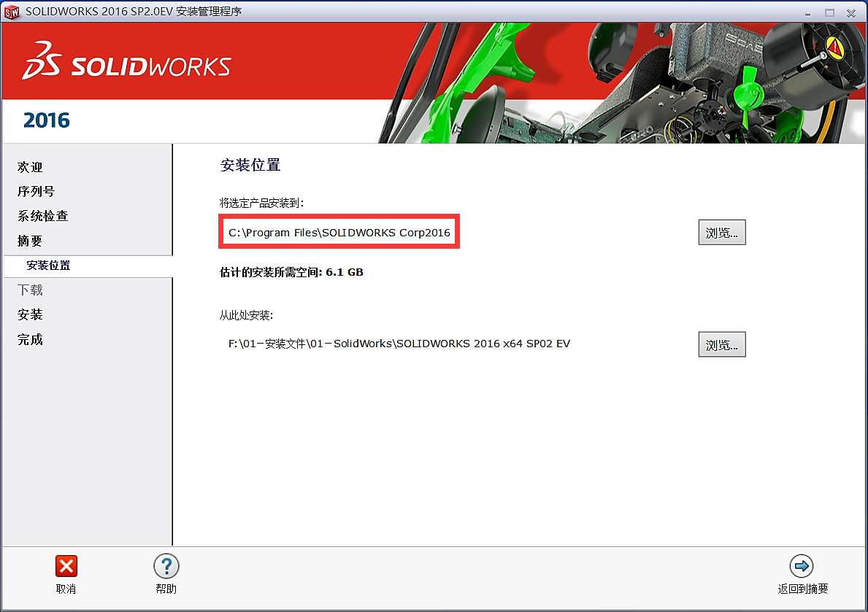Screen dimensions: 868x612
Task: Click 浏览 button beside the F:\ source path
Action: coord(721,344)
